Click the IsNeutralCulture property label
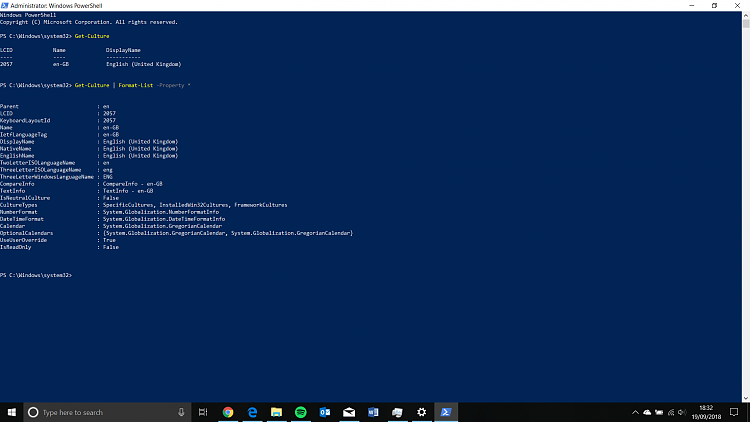 click(x=25, y=198)
